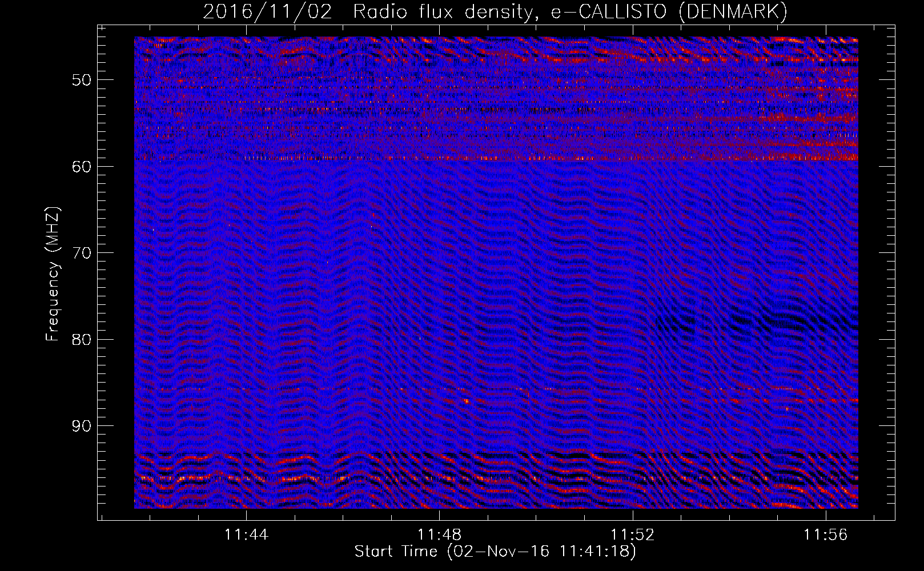Image resolution: width=924 pixels, height=571 pixels.
Task: Select the 50 MHz frequency tick label
Action: pos(82,80)
